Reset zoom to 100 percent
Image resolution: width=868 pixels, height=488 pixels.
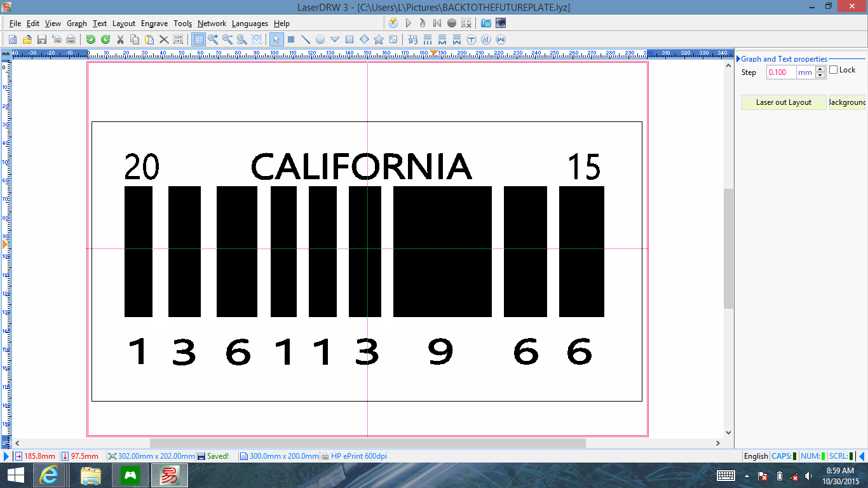(x=242, y=39)
